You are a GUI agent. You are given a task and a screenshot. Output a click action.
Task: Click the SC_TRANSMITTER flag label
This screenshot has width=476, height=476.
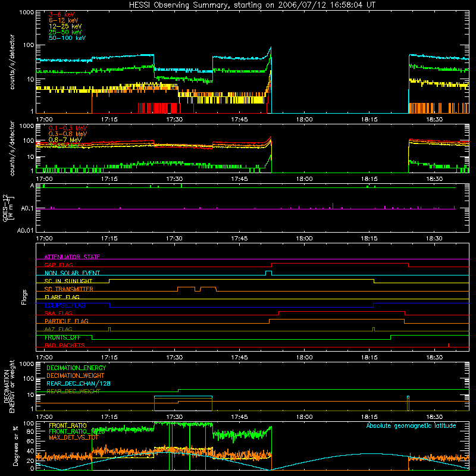68,289
